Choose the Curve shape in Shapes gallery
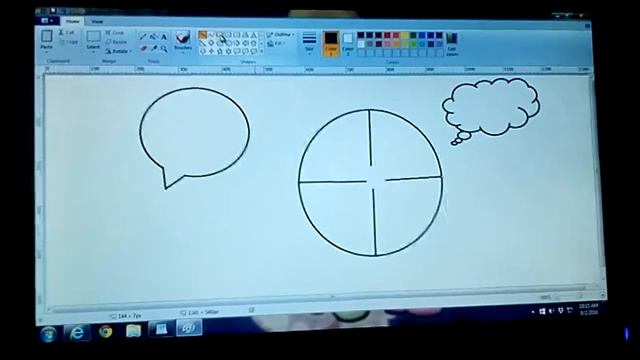 click(211, 35)
